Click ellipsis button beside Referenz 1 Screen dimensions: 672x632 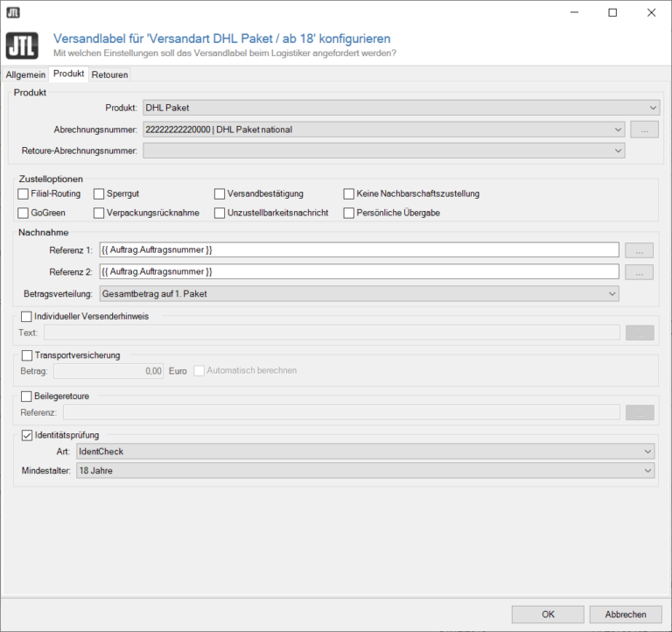coord(640,249)
